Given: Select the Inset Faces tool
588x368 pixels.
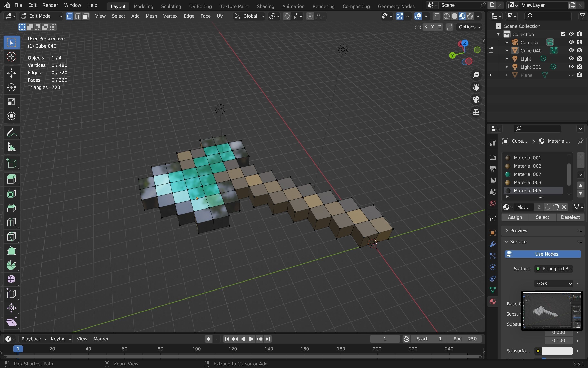Looking at the screenshot, I should 11,193.
